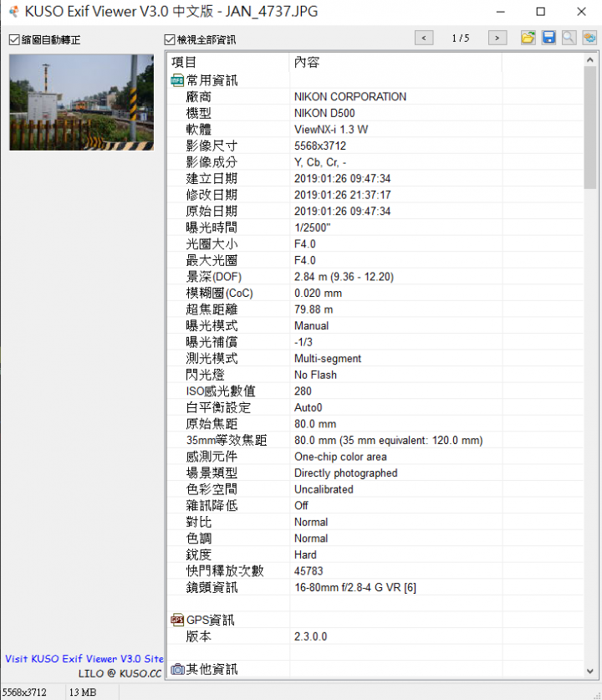
Task: Select the Multi-segment metering value
Action: pyautogui.click(x=328, y=359)
